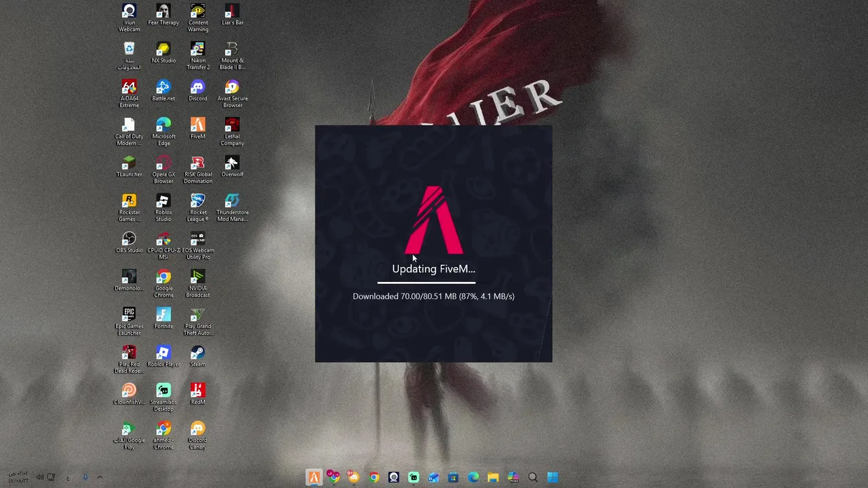Click the Battle.net desktop shortcut
This screenshot has height=488, width=868.
tap(163, 91)
